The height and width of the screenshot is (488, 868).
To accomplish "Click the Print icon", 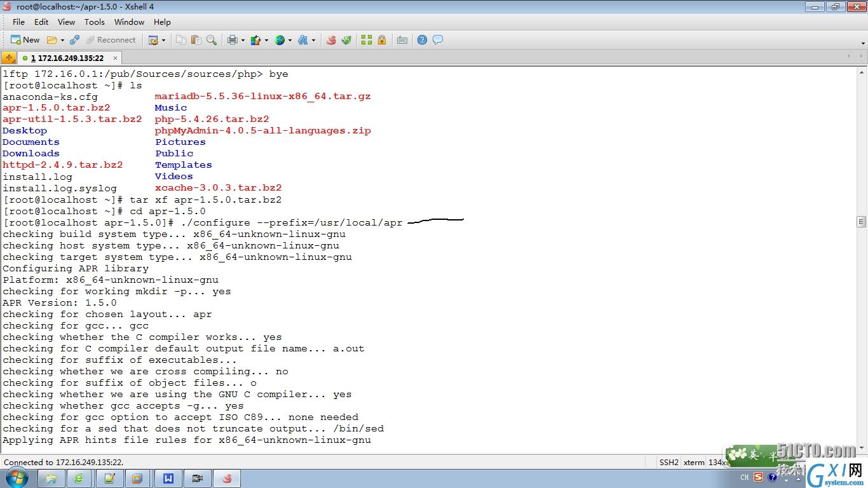I will 233,40.
